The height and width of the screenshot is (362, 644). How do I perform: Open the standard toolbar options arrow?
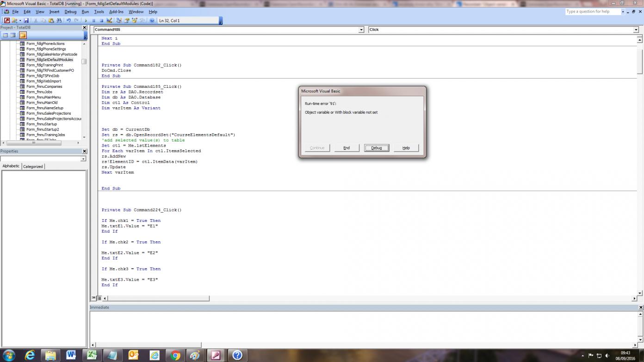(221, 21)
